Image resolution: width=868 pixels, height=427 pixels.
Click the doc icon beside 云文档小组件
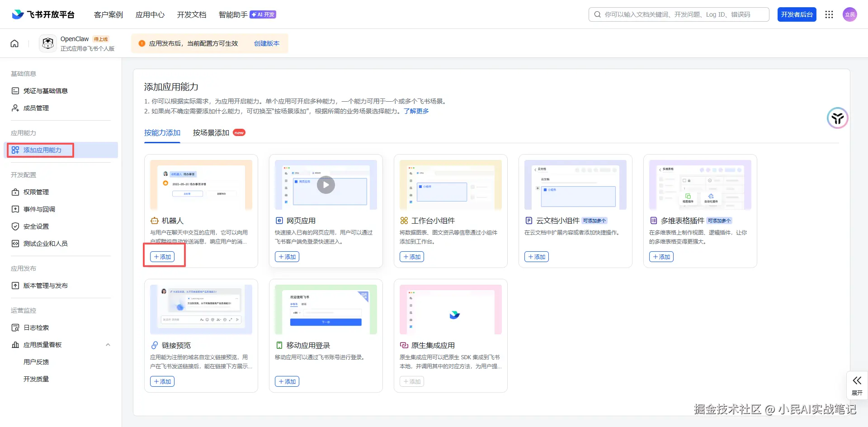(528, 221)
